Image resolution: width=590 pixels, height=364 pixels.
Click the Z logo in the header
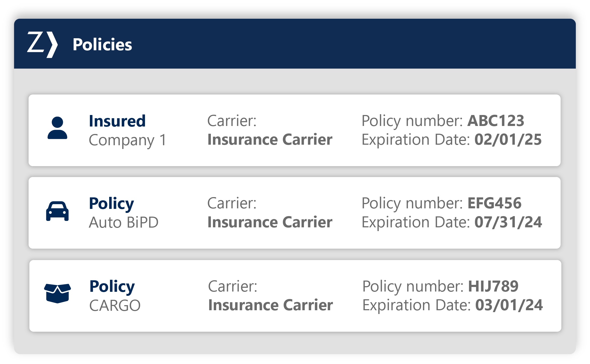click(x=42, y=44)
